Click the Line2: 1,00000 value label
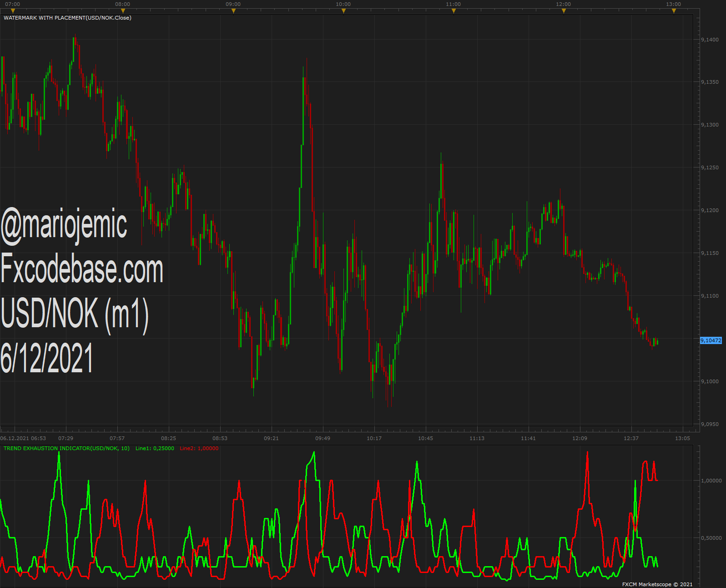 click(x=199, y=448)
